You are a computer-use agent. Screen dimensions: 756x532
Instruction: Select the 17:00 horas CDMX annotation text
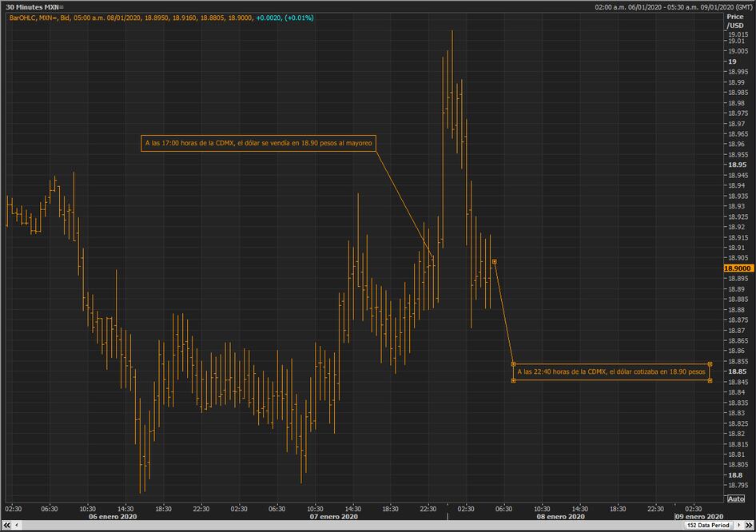(258, 144)
